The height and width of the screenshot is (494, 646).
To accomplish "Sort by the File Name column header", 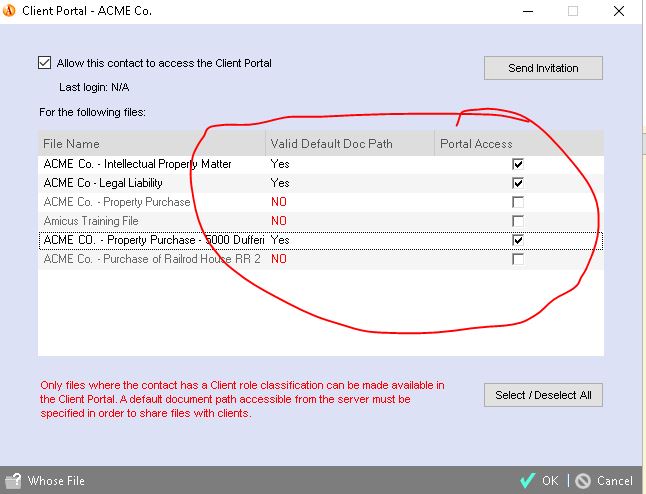I will [x=152, y=144].
